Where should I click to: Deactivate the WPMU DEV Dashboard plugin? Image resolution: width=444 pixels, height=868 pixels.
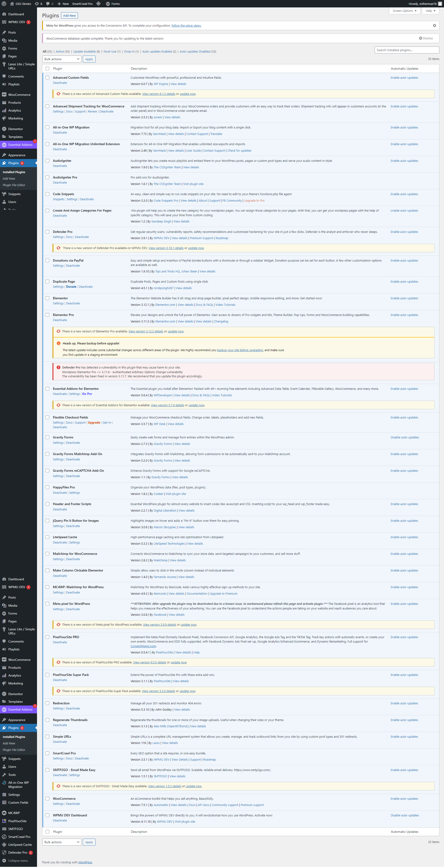tap(60, 821)
